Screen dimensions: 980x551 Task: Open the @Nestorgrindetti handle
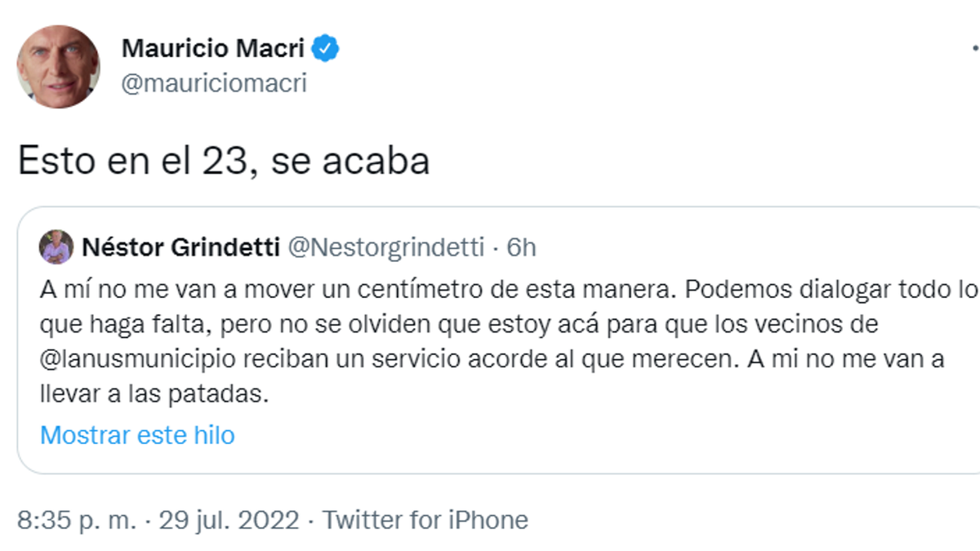point(386,247)
